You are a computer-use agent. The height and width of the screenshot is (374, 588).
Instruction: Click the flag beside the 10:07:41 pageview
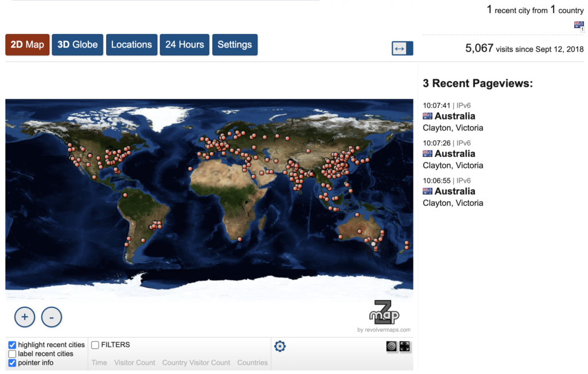427,116
